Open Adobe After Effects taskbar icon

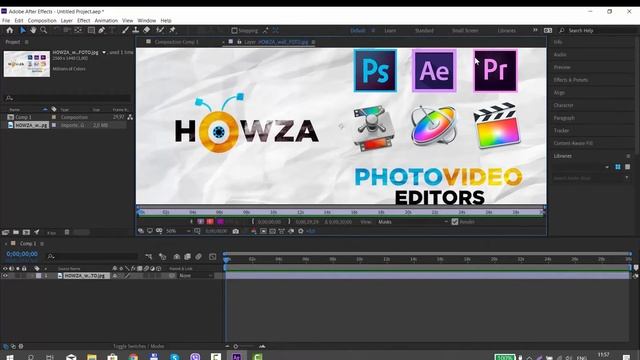[x=236, y=357]
